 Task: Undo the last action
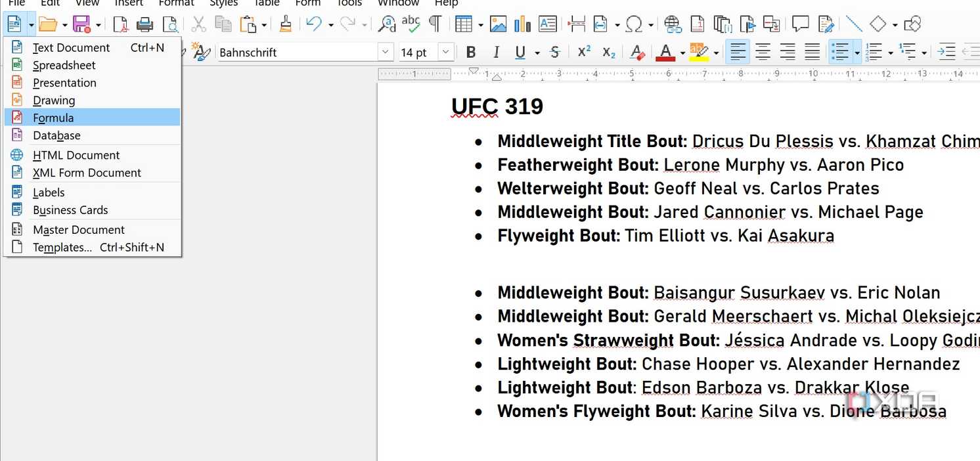(314, 25)
